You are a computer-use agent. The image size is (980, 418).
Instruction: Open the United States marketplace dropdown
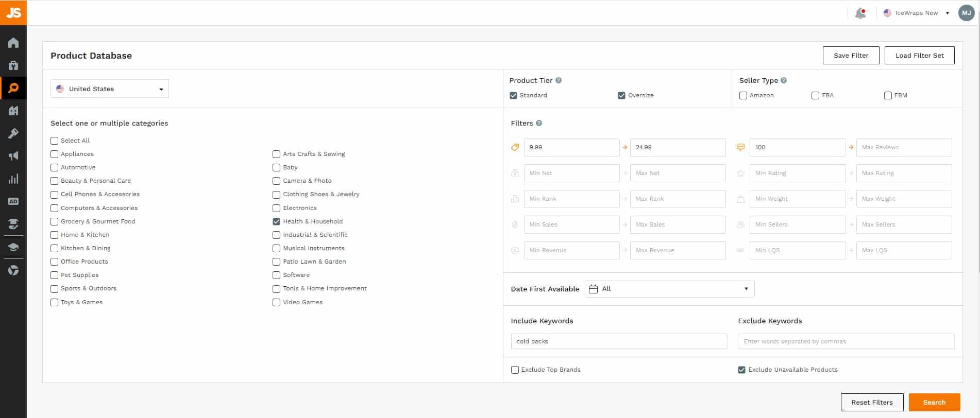pyautogui.click(x=109, y=89)
